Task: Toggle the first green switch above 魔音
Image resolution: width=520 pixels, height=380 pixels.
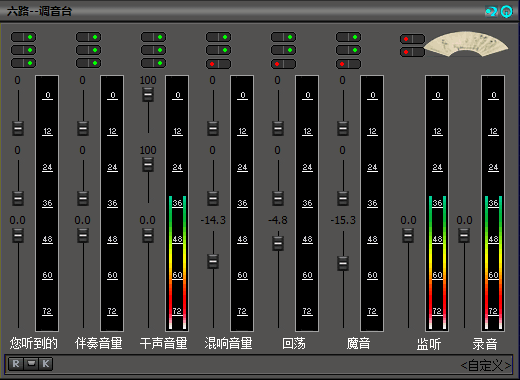Action: 348,37
